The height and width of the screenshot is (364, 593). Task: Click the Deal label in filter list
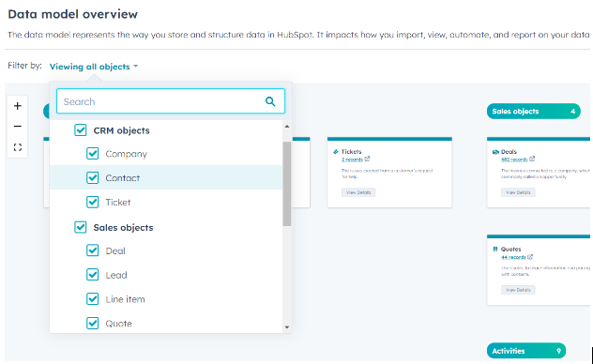click(115, 251)
